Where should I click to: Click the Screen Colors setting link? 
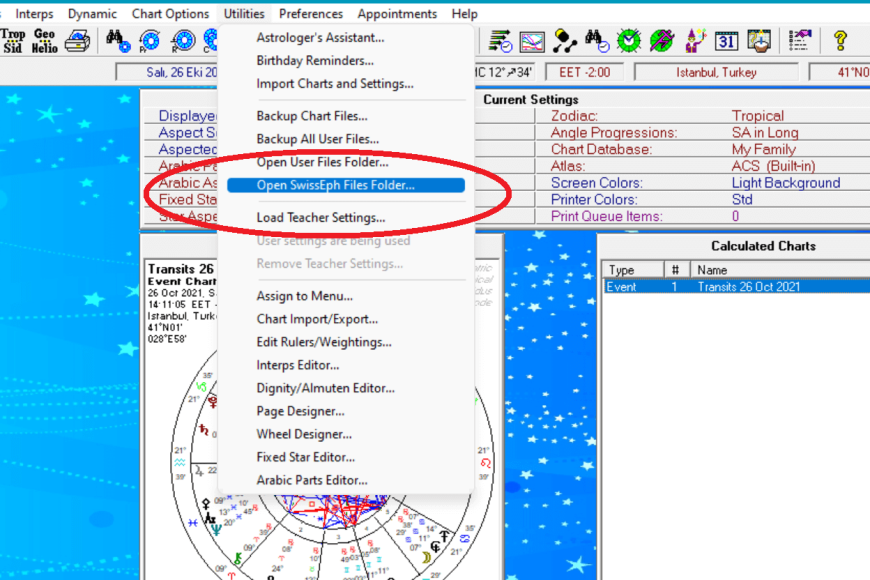click(596, 183)
